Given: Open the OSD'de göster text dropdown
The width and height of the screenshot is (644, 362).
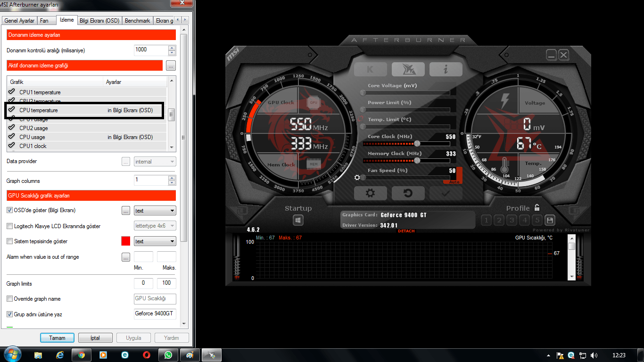Looking at the screenshot, I should (155, 211).
